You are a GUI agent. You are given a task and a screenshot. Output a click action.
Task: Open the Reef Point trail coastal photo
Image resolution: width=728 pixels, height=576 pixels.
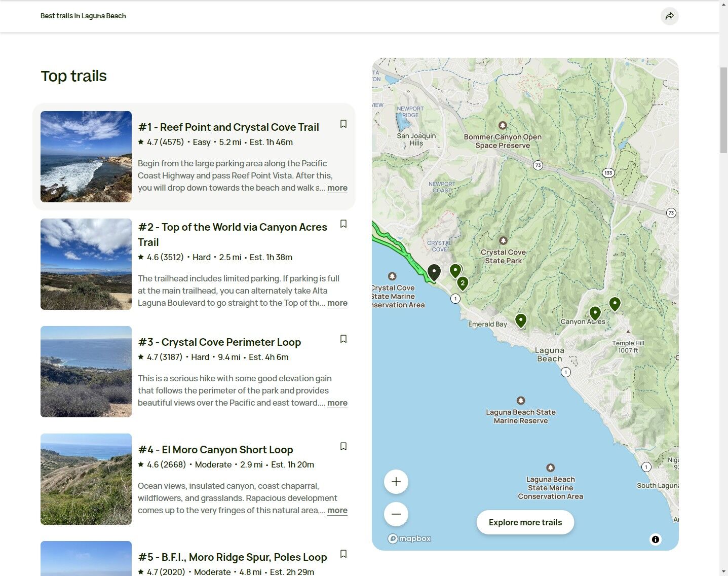pos(86,157)
